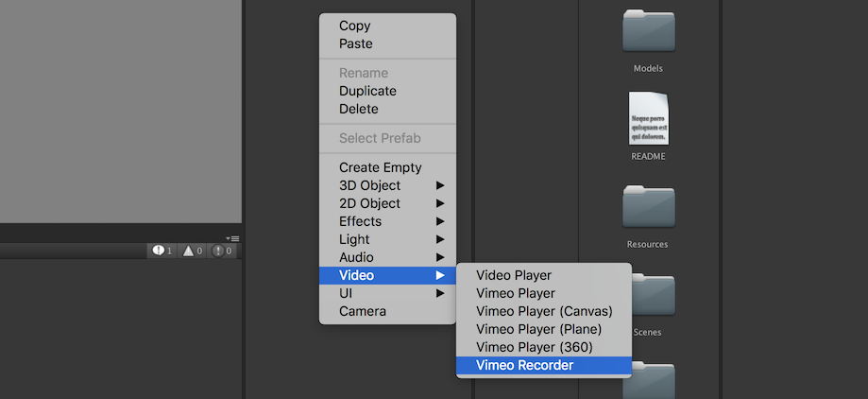Click Vimeo Recorder in the submenu

(544, 365)
